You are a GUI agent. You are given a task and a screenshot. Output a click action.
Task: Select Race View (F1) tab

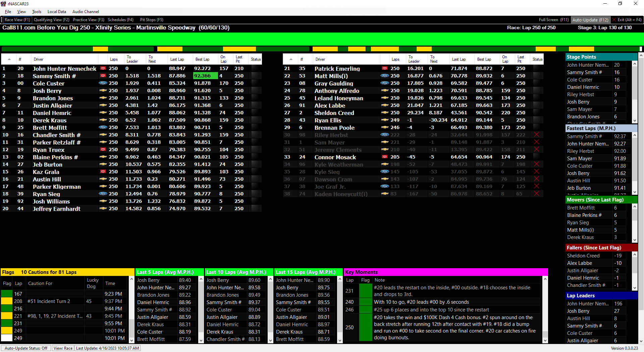[17, 20]
